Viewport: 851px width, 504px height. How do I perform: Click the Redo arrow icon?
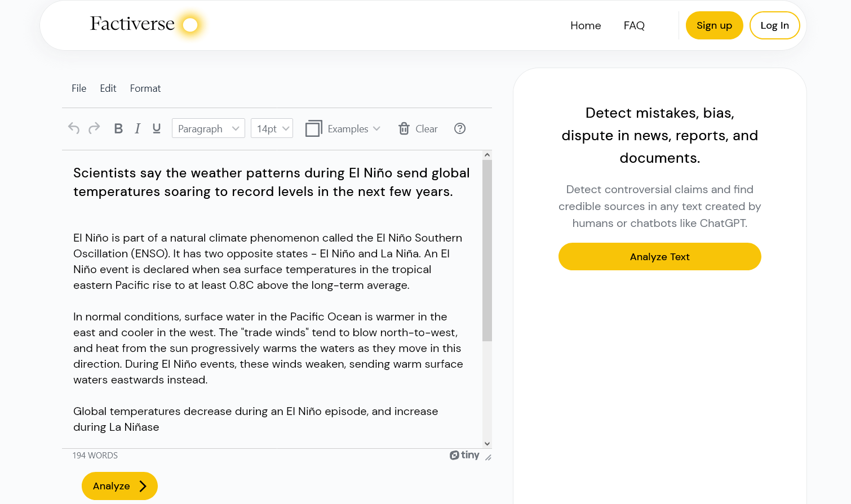click(94, 128)
